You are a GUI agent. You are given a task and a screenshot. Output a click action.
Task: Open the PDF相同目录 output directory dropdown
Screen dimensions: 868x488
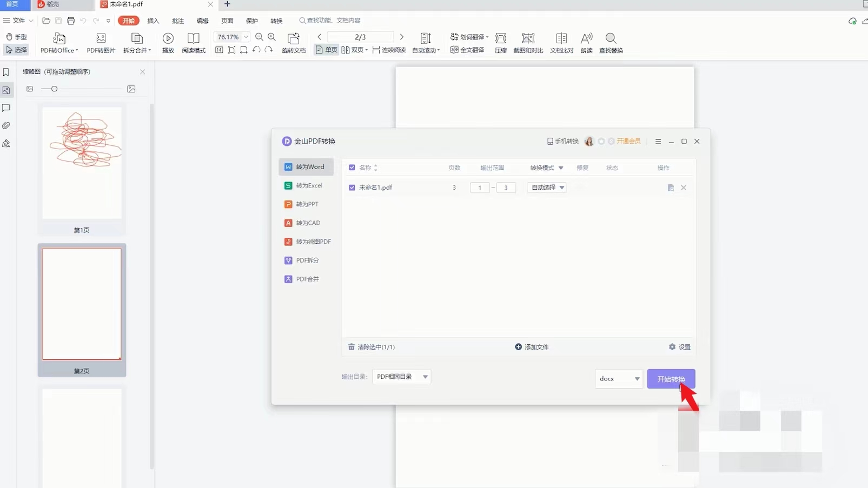(x=401, y=377)
